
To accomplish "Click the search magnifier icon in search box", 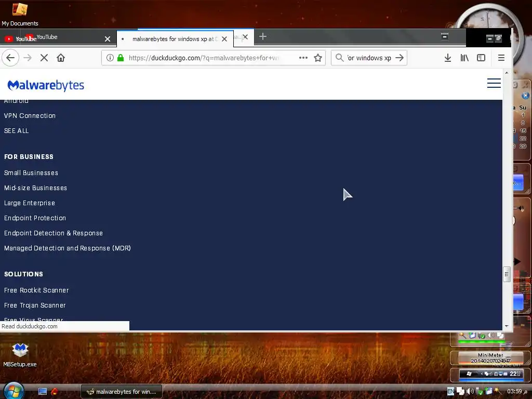I will tap(339, 58).
